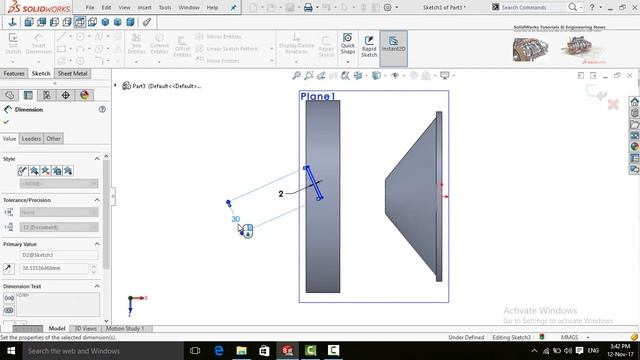640x360 pixels.
Task: Switch to the Features tab
Action: [x=14, y=73]
